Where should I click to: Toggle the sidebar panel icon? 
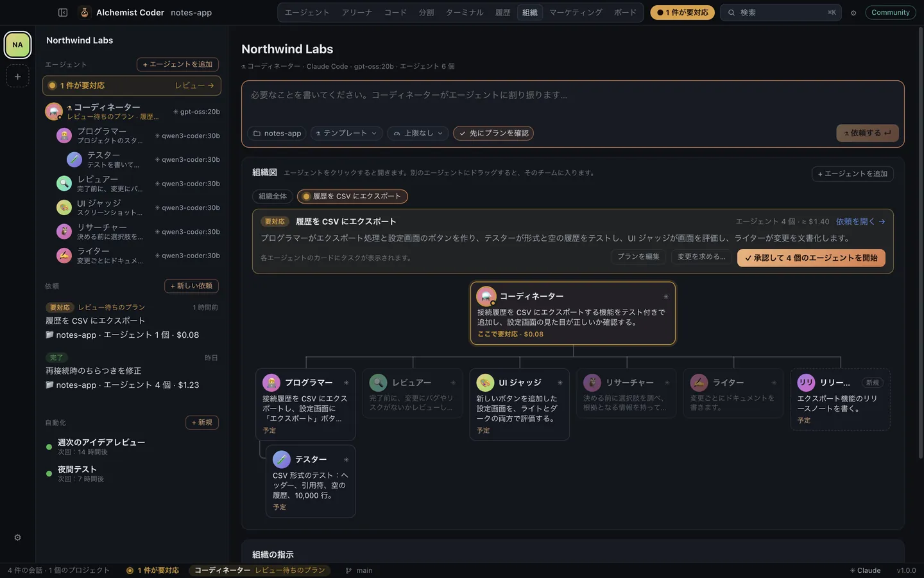tap(63, 12)
